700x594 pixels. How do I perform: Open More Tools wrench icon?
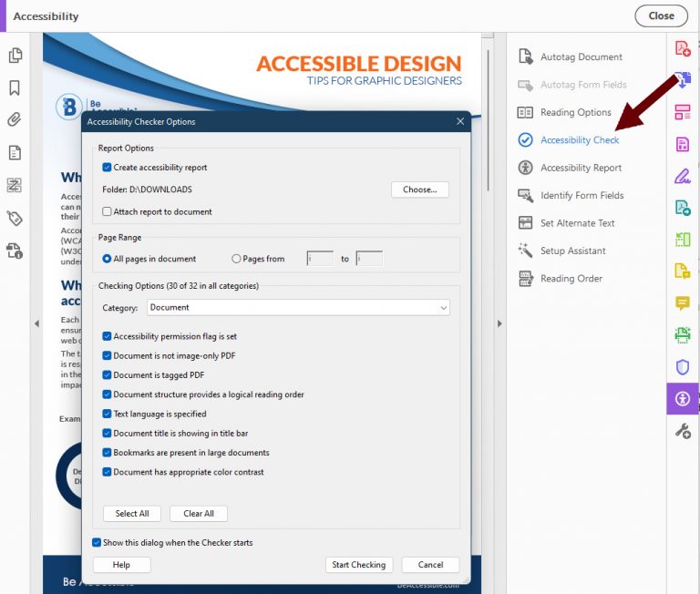[x=683, y=431]
